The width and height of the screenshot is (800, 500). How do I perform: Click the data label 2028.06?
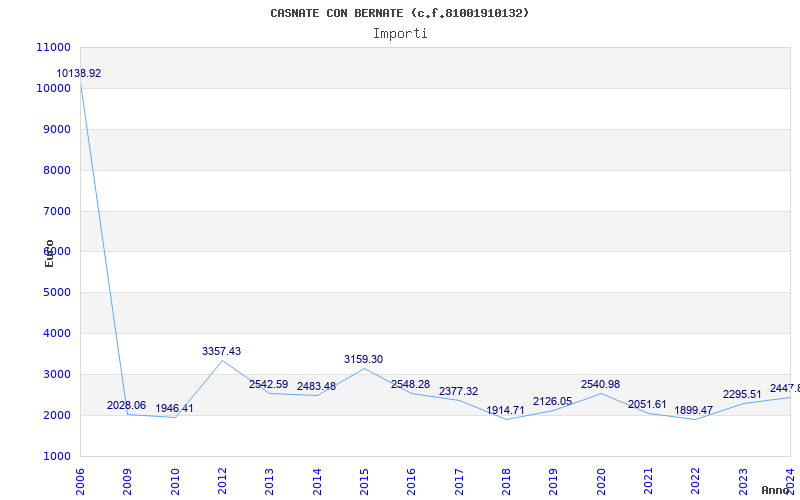point(126,406)
